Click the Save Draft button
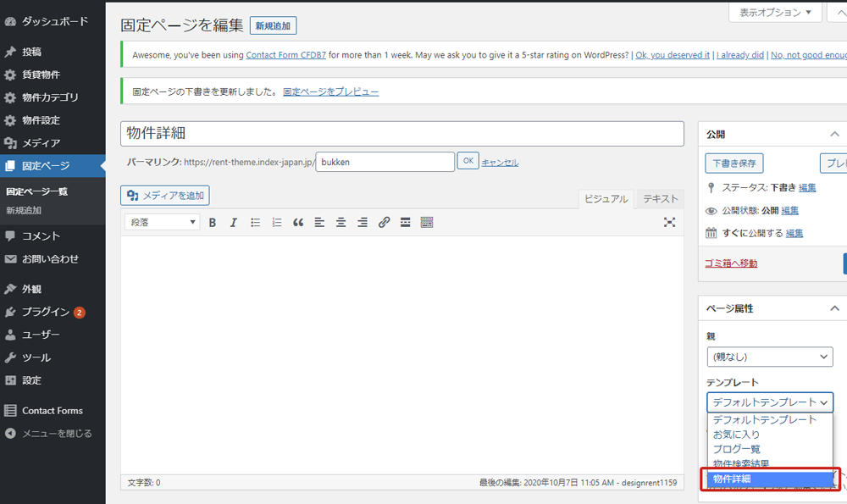The height and width of the screenshot is (504, 847). coord(734,163)
